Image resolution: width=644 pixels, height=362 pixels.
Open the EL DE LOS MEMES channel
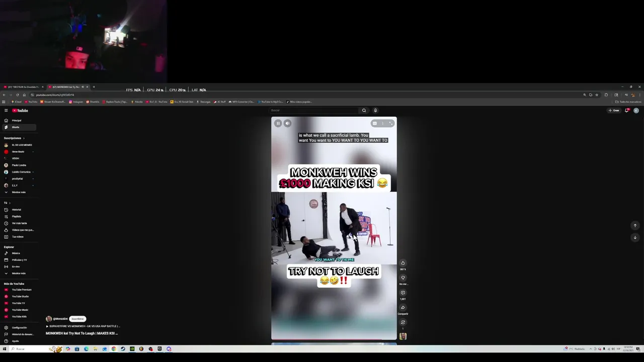(19, 145)
